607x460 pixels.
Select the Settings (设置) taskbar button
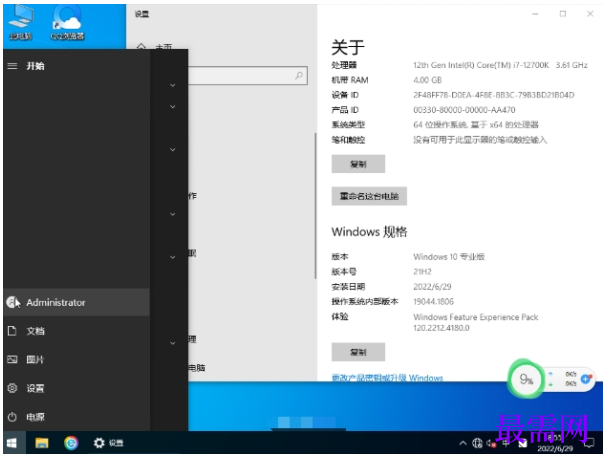click(109, 443)
